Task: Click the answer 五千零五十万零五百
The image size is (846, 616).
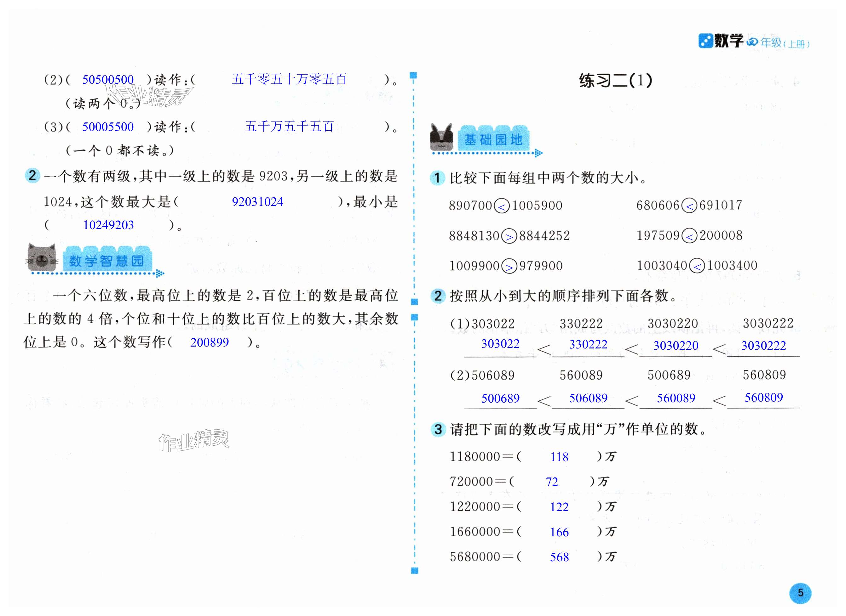Action: click(289, 79)
